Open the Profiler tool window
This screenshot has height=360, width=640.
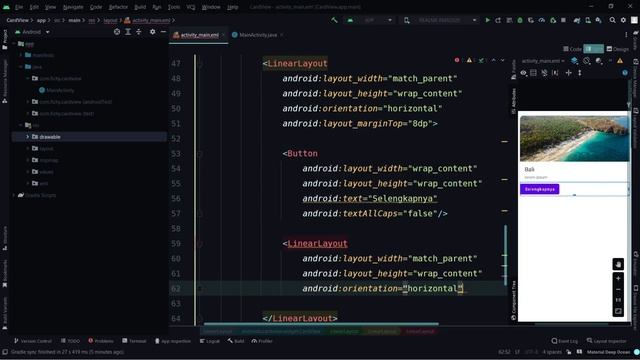[262, 341]
